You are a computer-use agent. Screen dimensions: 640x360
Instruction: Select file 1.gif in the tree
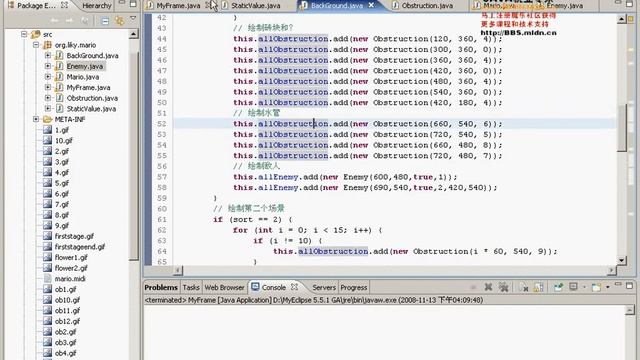[62, 130]
